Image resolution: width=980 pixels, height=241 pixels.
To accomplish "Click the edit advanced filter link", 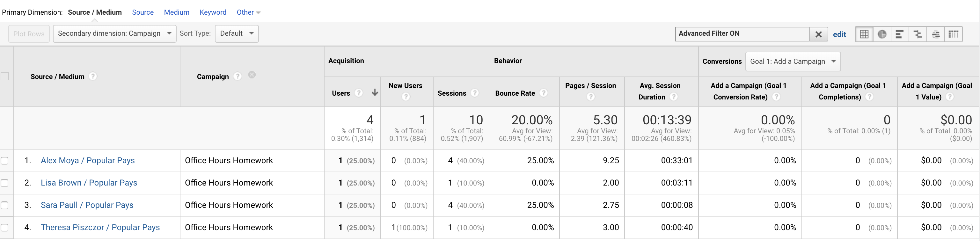I will pos(839,34).
